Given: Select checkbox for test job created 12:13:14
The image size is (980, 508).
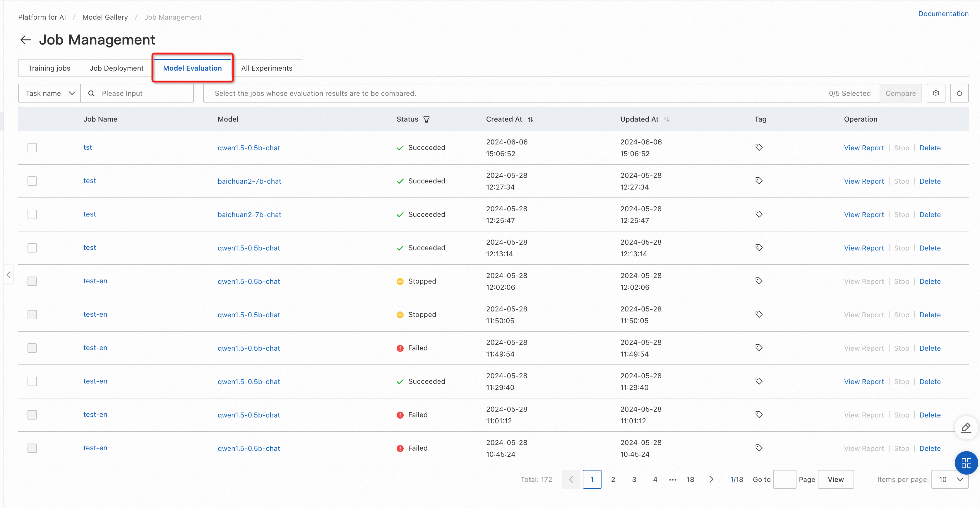Looking at the screenshot, I should [x=32, y=248].
